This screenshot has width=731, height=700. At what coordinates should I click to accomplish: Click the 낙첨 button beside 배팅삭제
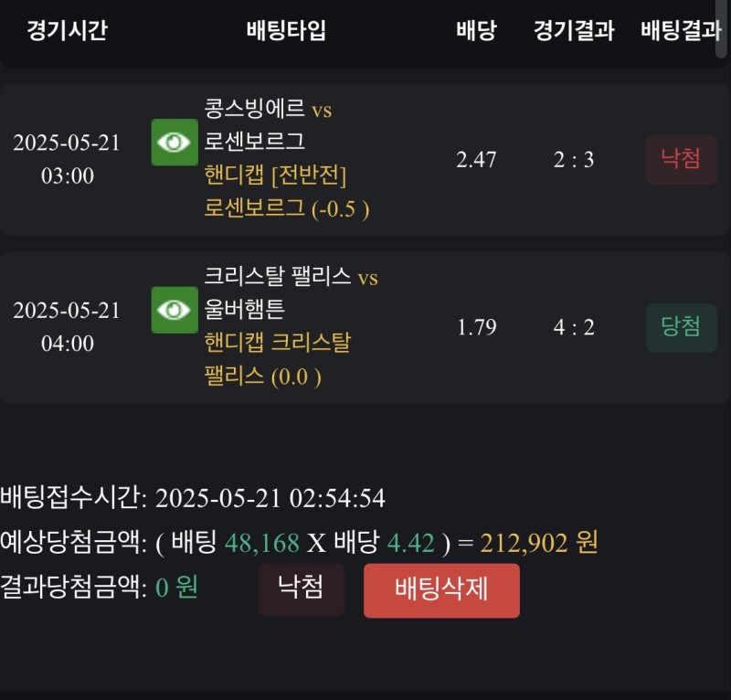(x=301, y=589)
